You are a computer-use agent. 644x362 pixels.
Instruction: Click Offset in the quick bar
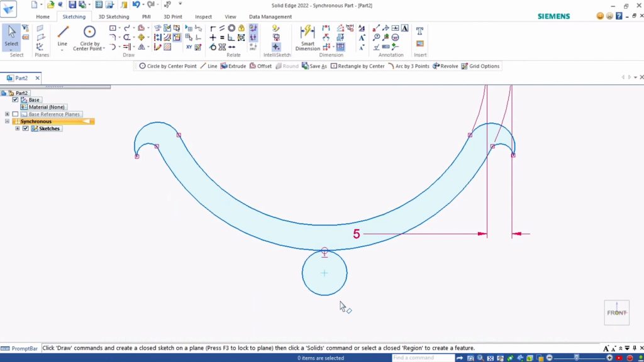tap(260, 66)
